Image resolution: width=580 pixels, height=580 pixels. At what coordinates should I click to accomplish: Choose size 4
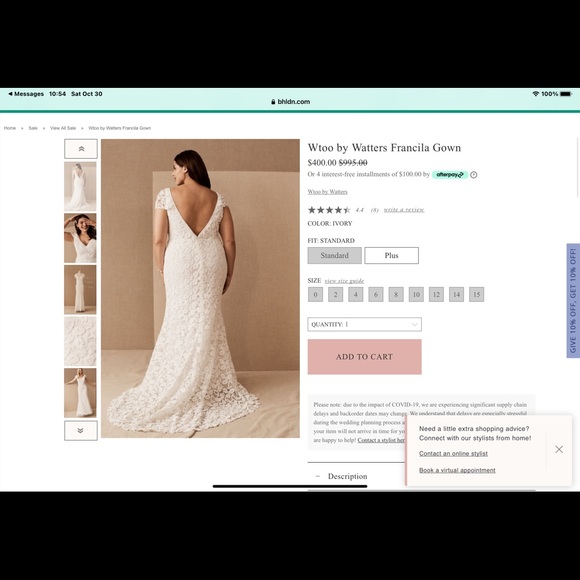point(355,294)
